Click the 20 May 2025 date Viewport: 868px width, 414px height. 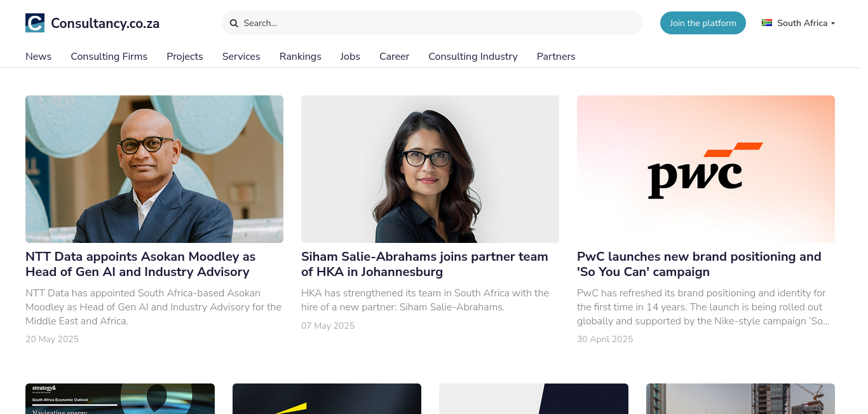point(52,339)
